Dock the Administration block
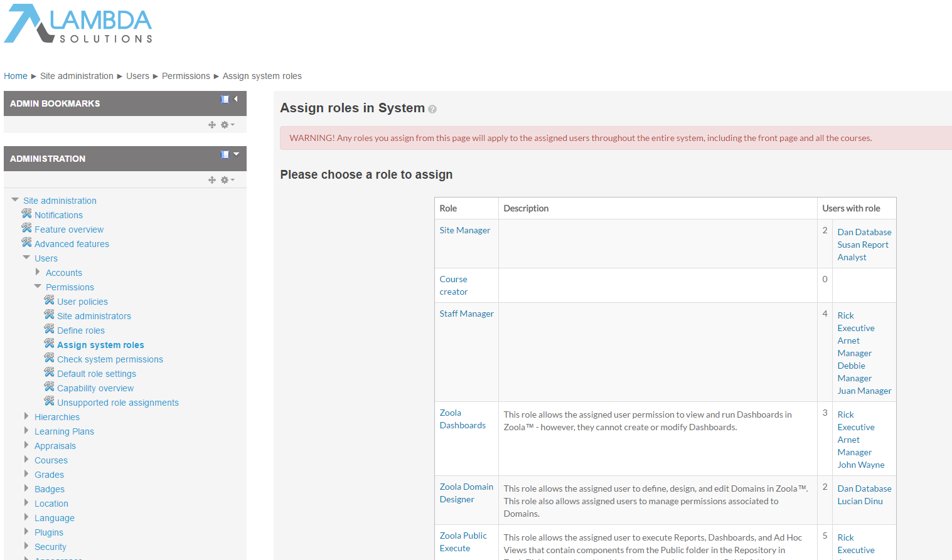952x560 pixels. point(225,154)
